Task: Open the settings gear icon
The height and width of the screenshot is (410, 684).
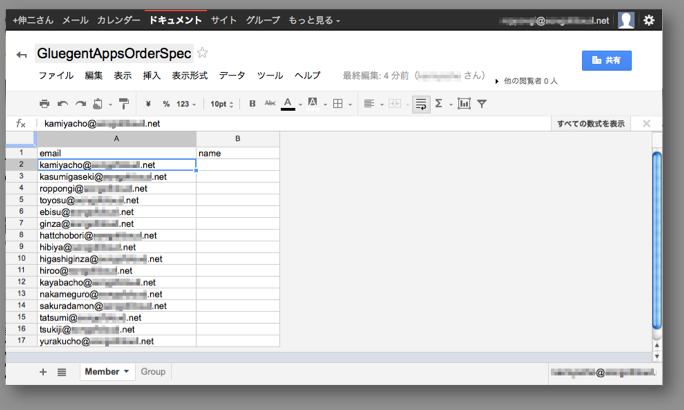Action: [x=649, y=19]
